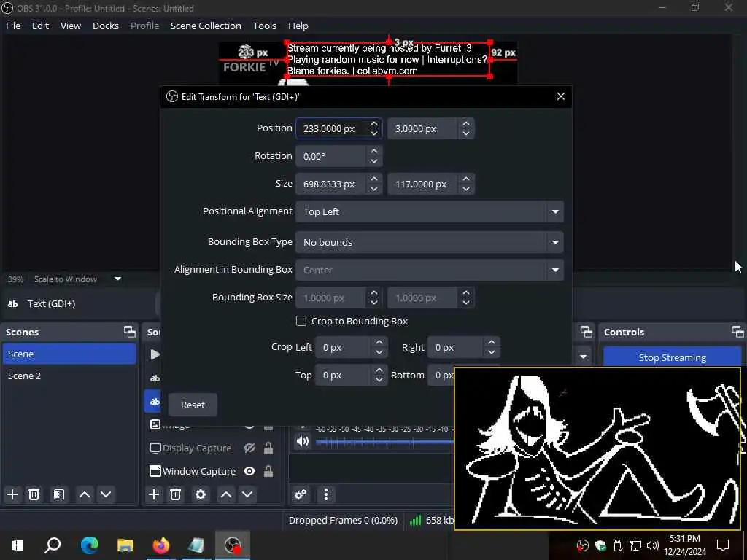This screenshot has width=747, height=560.
Task: Open volume control in system tray
Action: coord(653,545)
